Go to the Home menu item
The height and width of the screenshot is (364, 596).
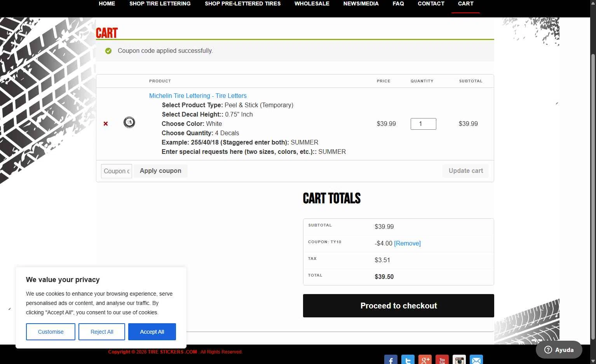[x=107, y=3]
